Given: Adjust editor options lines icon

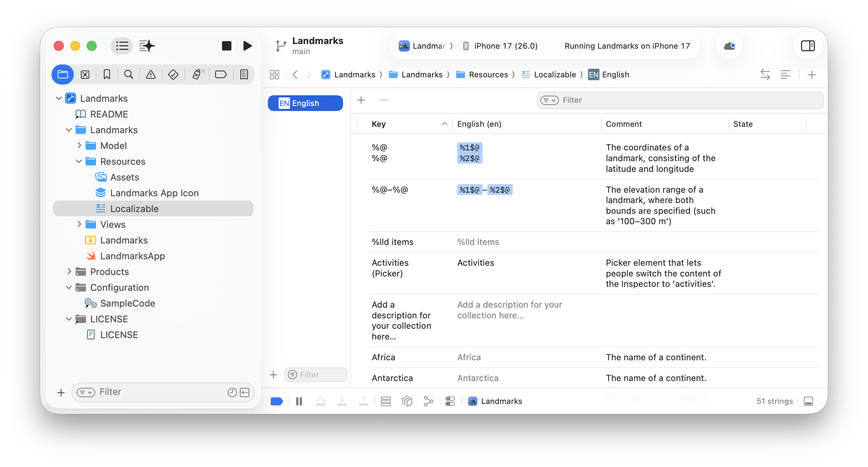Looking at the screenshot, I should [x=786, y=74].
